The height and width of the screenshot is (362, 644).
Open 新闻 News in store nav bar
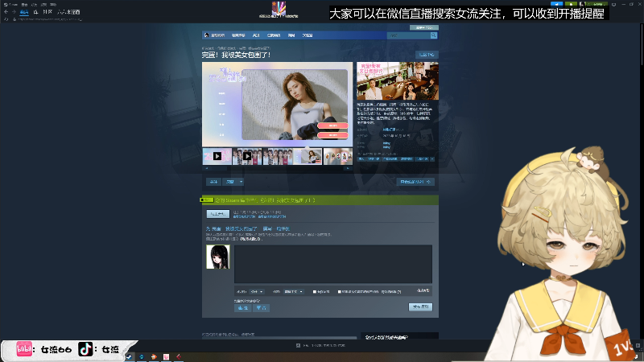(x=291, y=35)
